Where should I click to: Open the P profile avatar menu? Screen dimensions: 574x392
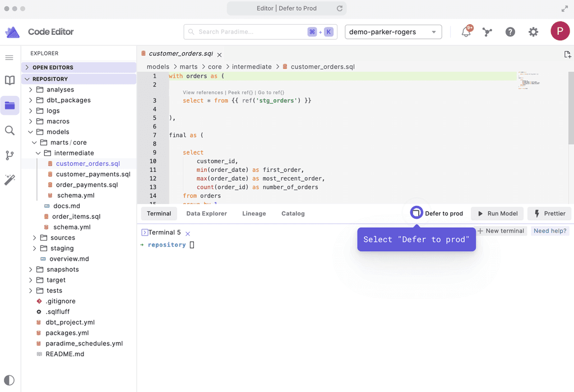[x=560, y=31]
